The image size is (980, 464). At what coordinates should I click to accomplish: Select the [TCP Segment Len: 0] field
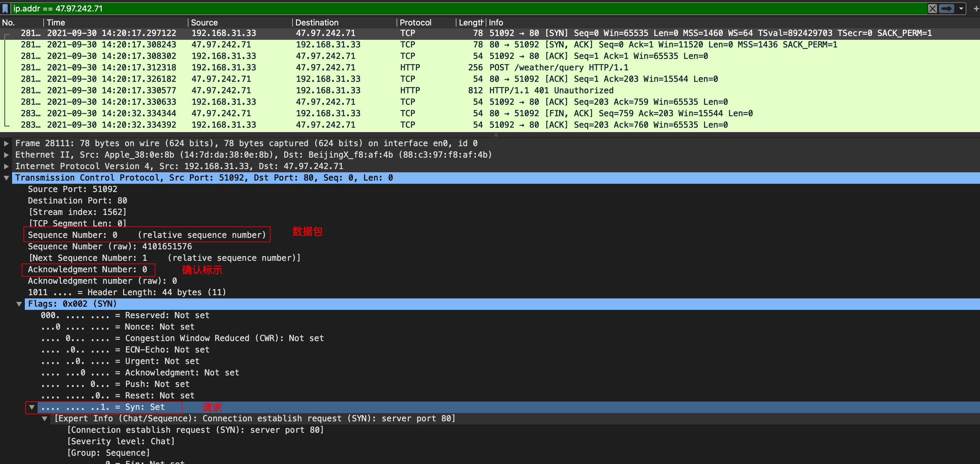(x=78, y=224)
